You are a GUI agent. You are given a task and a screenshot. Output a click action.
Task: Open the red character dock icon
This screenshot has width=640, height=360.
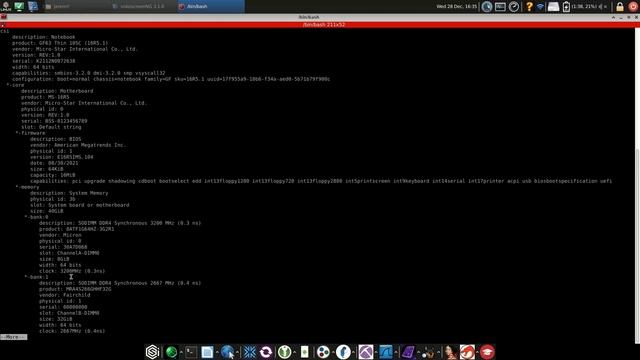click(x=467, y=352)
